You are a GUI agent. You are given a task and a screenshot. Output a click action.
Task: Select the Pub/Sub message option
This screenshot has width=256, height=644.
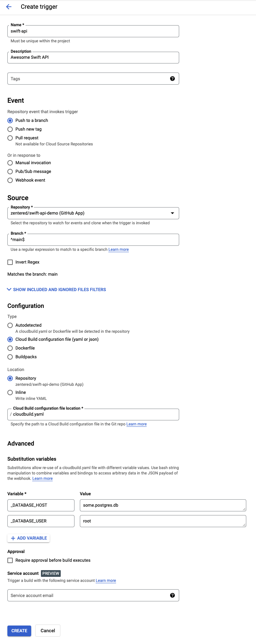pyautogui.click(x=10, y=171)
